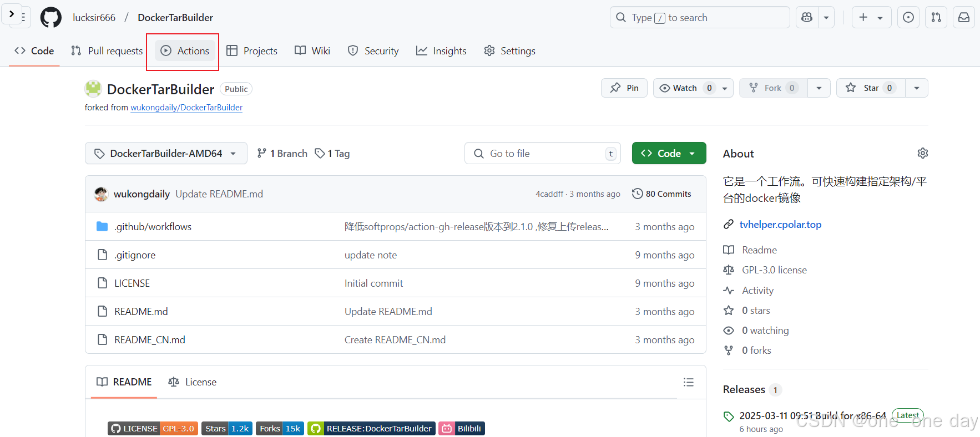The image size is (980, 437).
Task: Open the .github/workflows folder
Action: pyautogui.click(x=153, y=226)
